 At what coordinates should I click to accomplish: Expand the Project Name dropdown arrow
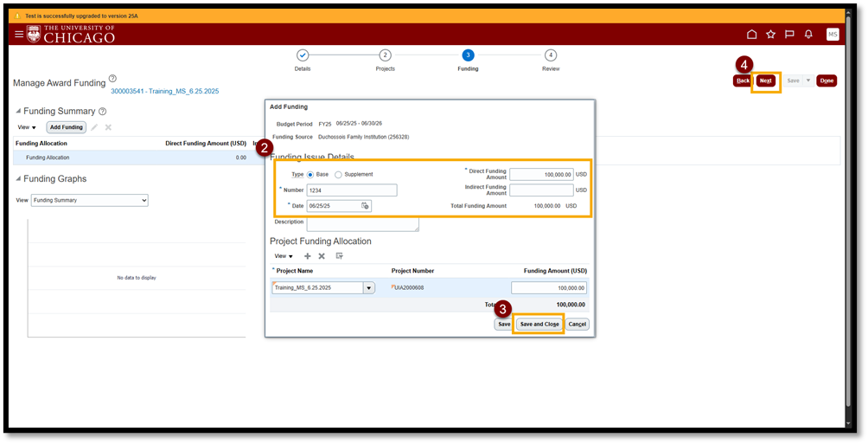[x=369, y=288]
